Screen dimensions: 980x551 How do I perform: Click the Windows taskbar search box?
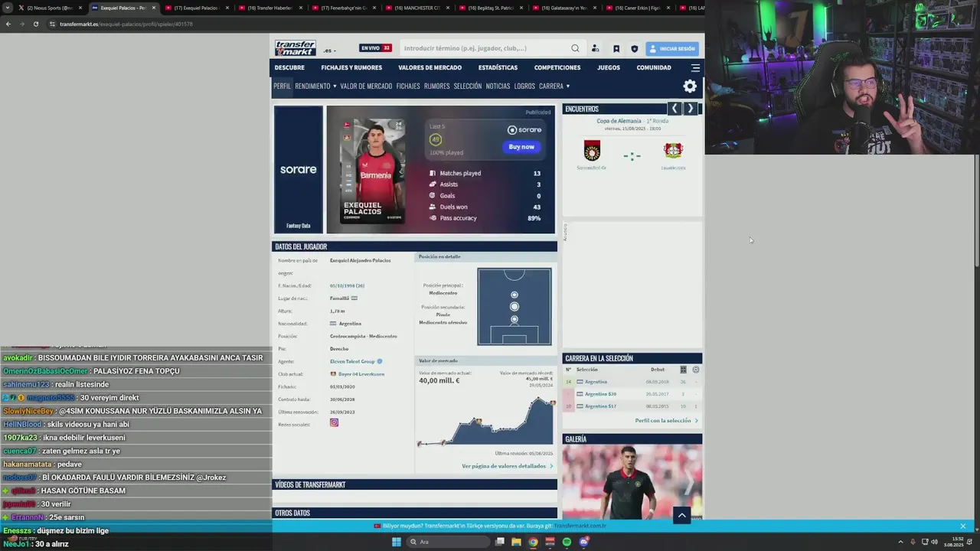[448, 542]
